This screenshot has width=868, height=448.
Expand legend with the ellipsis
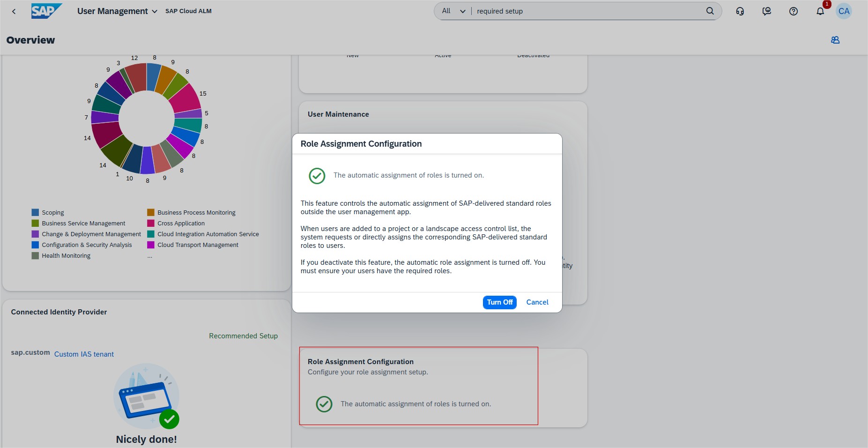coord(150,256)
